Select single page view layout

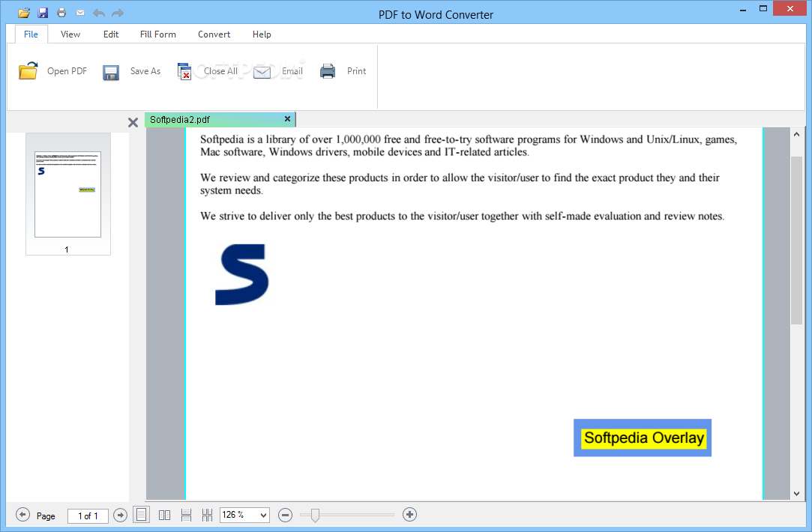coord(142,515)
